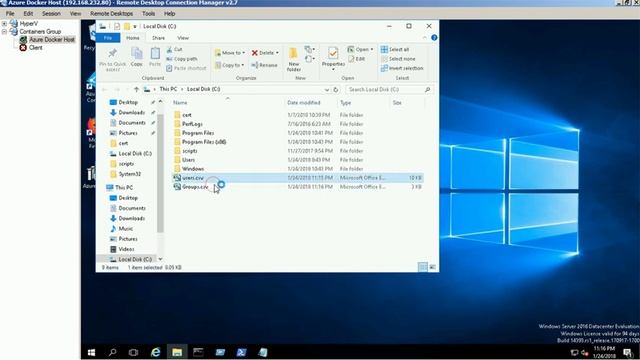
Task: Open PowerShell from the taskbar
Action: pos(241,352)
